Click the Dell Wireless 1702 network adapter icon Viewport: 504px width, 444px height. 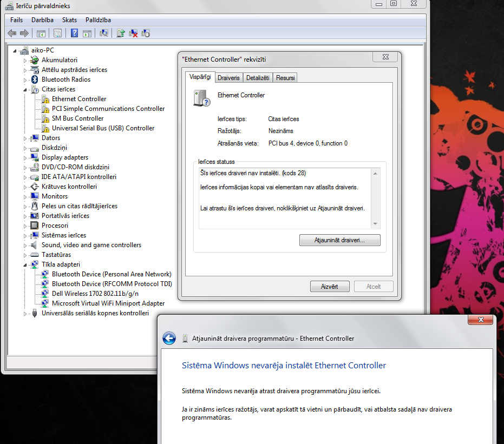click(x=45, y=294)
